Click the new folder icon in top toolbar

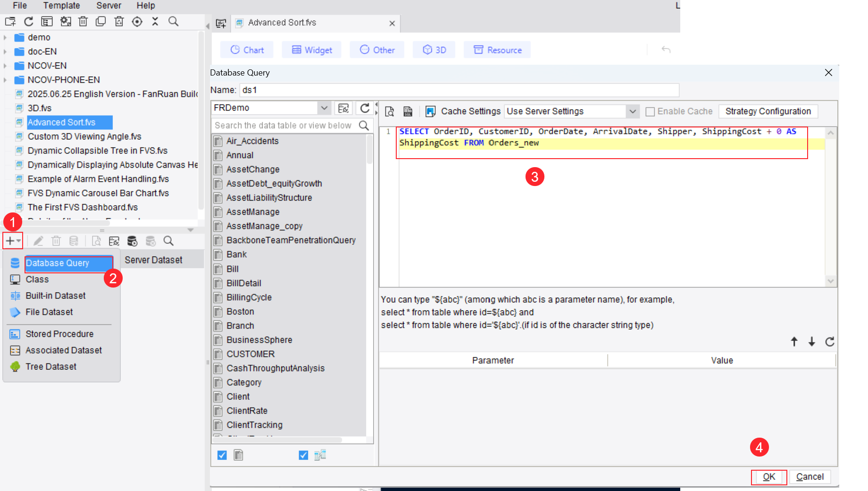point(10,22)
